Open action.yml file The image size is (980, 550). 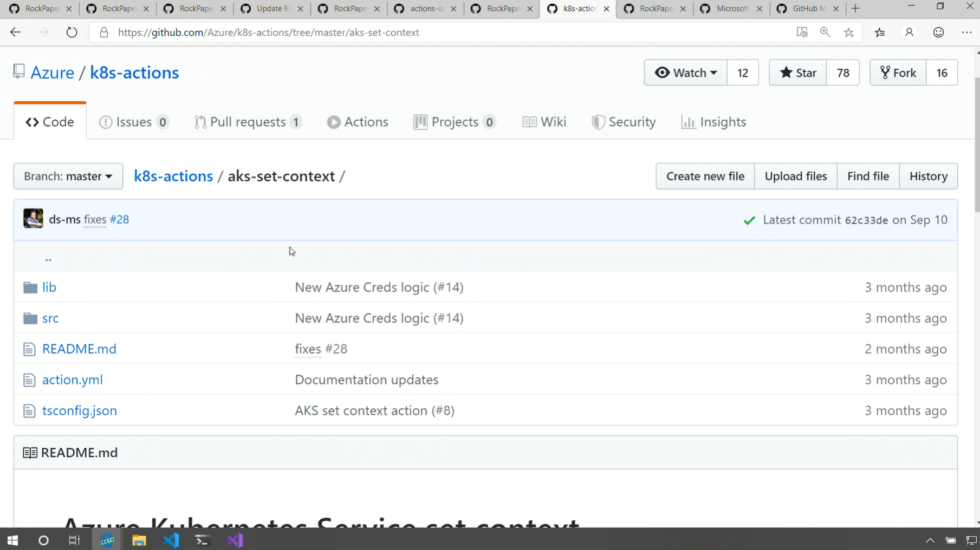[x=73, y=379]
